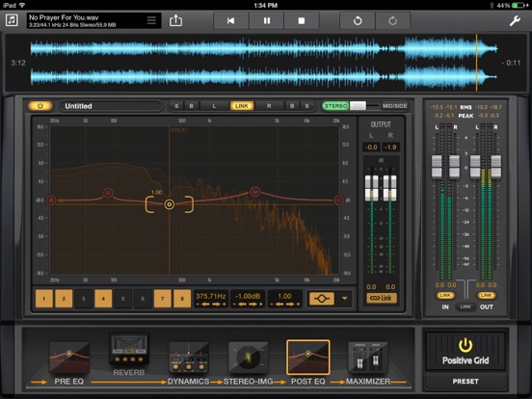Screen dimensions: 532x399
Task: Pause playback
Action: [x=267, y=20]
